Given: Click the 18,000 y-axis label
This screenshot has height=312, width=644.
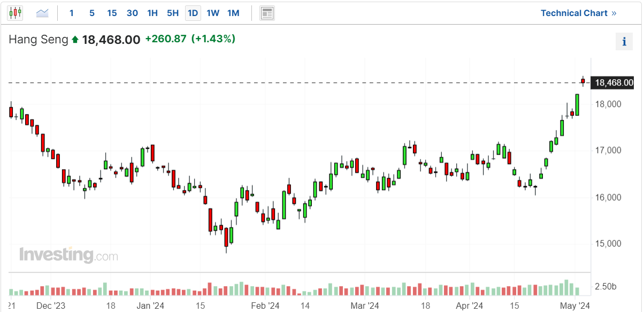Looking at the screenshot, I should [607, 104].
